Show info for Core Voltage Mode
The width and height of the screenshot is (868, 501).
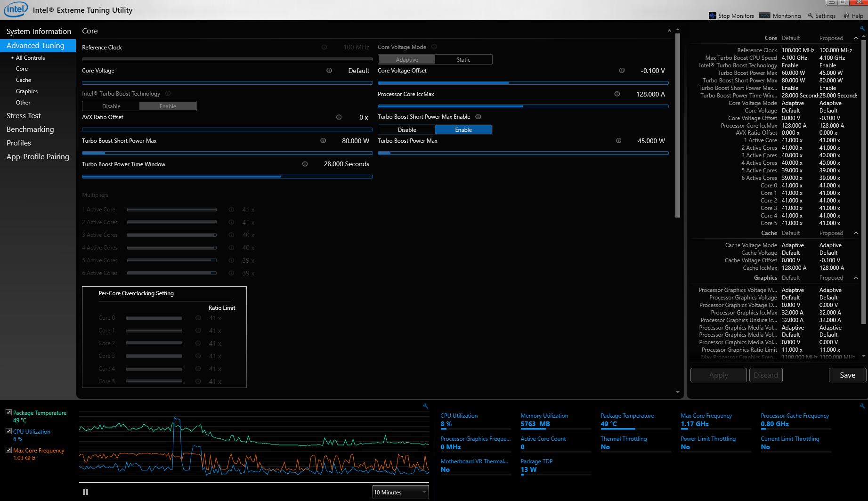point(434,47)
